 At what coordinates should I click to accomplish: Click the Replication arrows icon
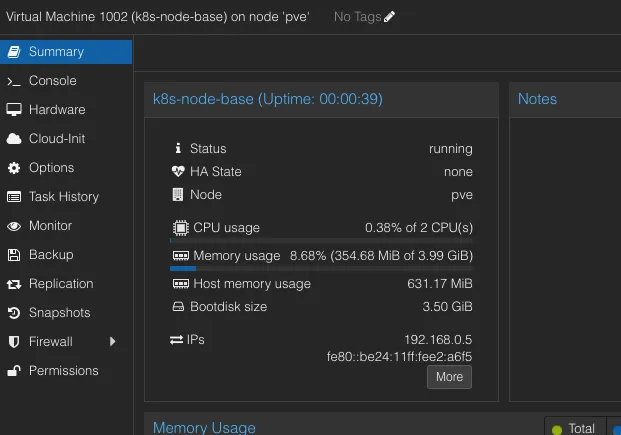click(x=14, y=284)
